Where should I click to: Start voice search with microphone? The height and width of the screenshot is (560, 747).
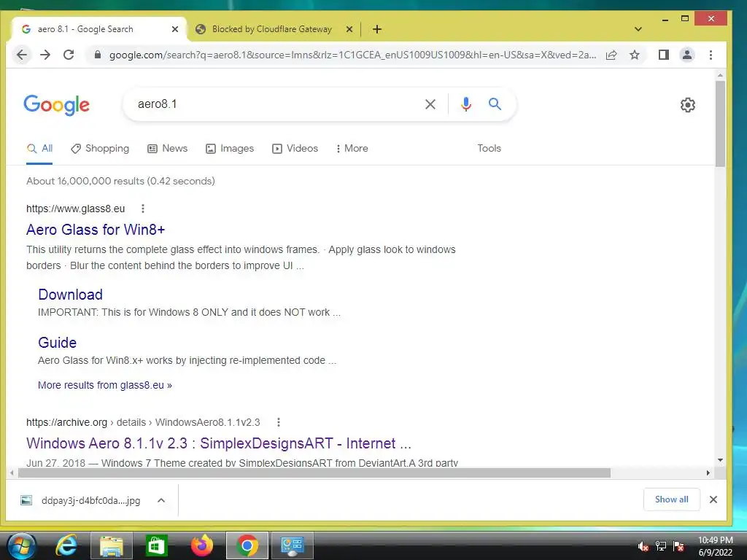coord(466,104)
